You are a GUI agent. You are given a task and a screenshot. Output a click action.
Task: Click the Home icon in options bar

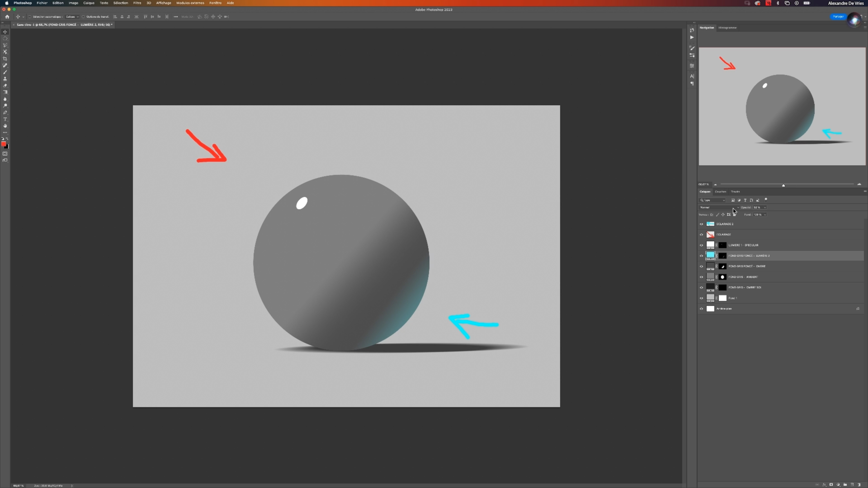(x=7, y=16)
